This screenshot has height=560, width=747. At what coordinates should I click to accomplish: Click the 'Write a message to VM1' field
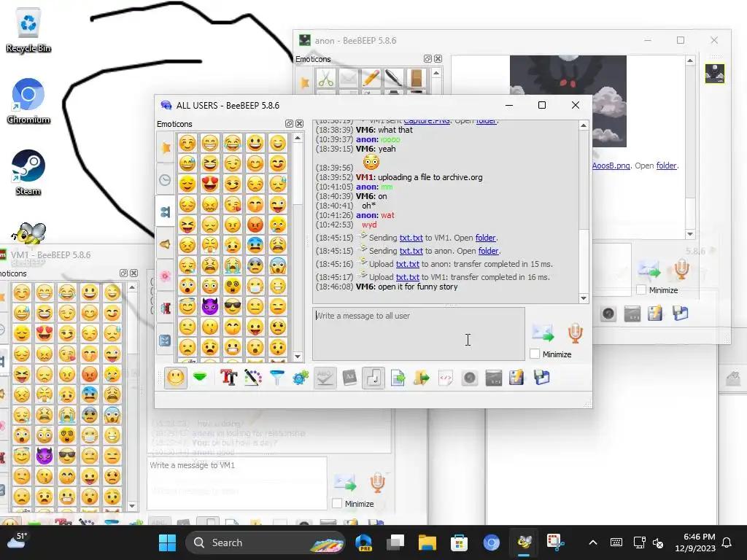click(x=237, y=483)
